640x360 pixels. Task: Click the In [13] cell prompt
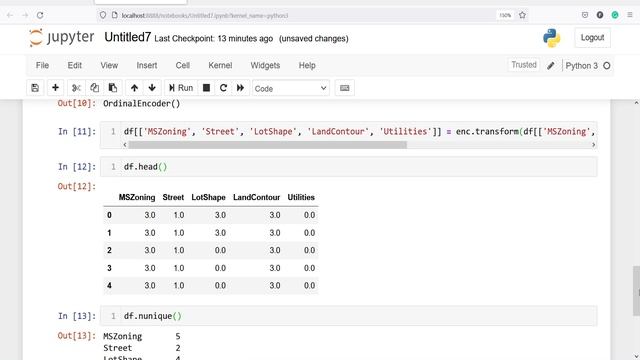point(76,316)
